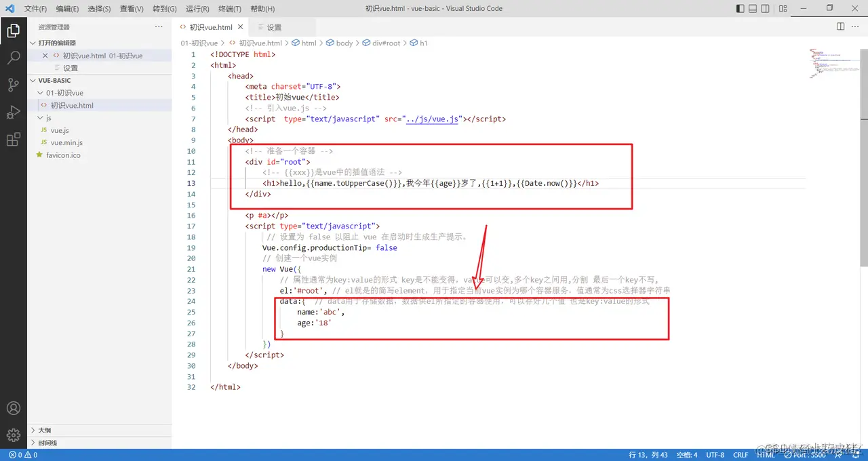Open the 终端(T) menu
Screen dimensions: 868x461
229,9
